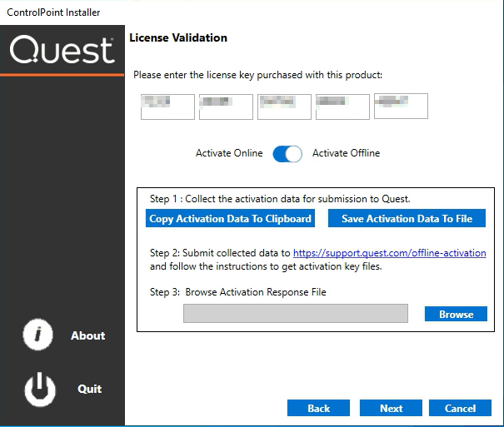The width and height of the screenshot is (504, 427).
Task: Click the Activation Response File path field
Action: click(x=296, y=313)
